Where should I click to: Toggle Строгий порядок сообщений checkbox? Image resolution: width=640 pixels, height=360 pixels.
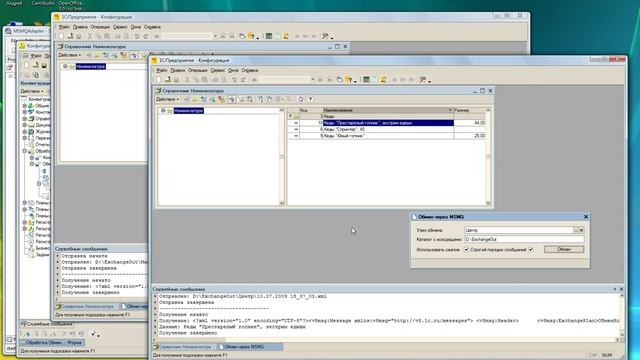point(531,249)
